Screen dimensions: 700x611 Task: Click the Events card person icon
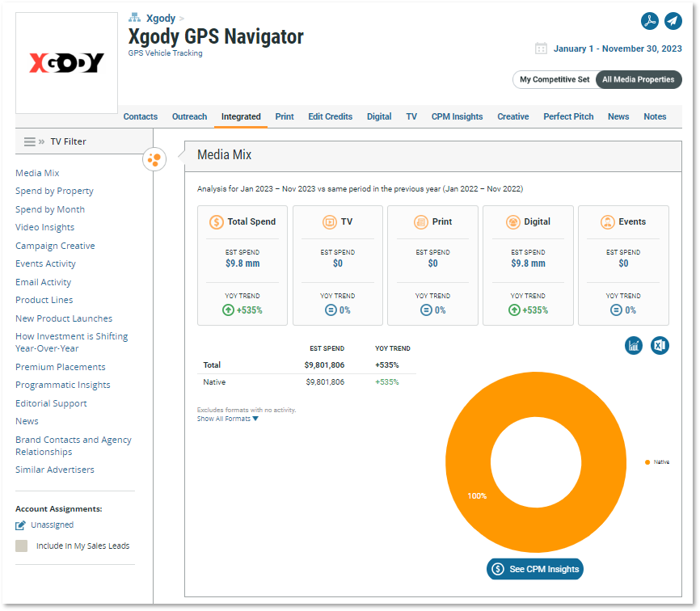pyautogui.click(x=607, y=221)
